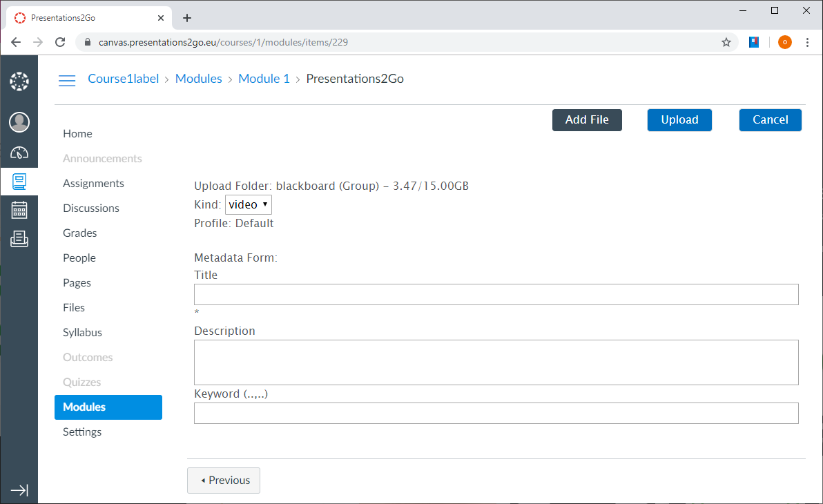823x504 pixels.
Task: Click the browser forward arrow
Action: pyautogui.click(x=38, y=42)
